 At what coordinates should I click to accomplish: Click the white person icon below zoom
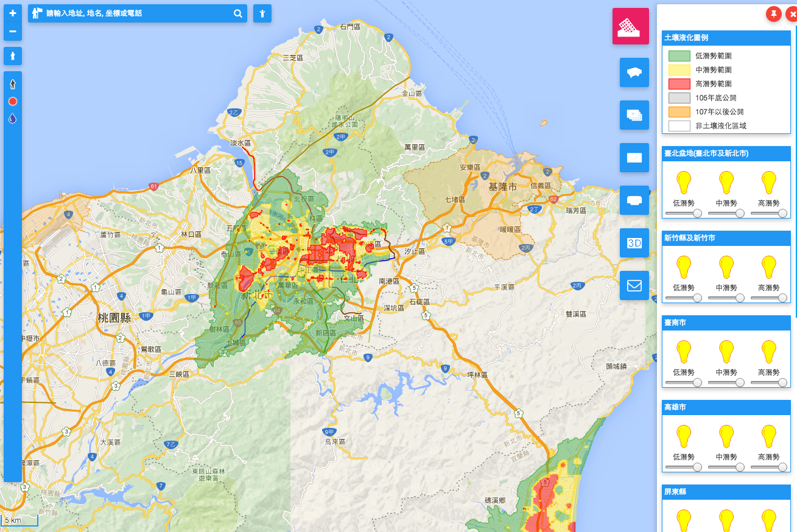[13, 56]
